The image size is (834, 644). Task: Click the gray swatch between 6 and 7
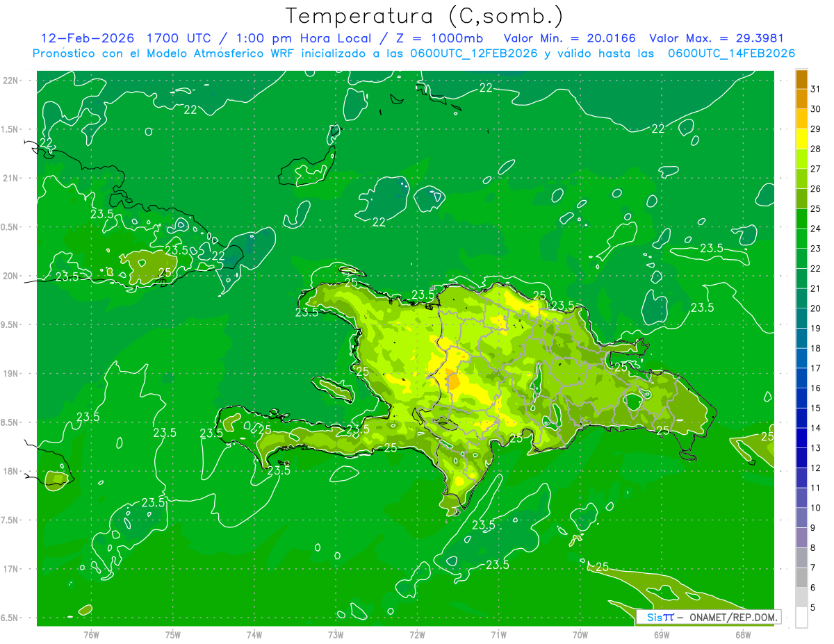(801, 577)
